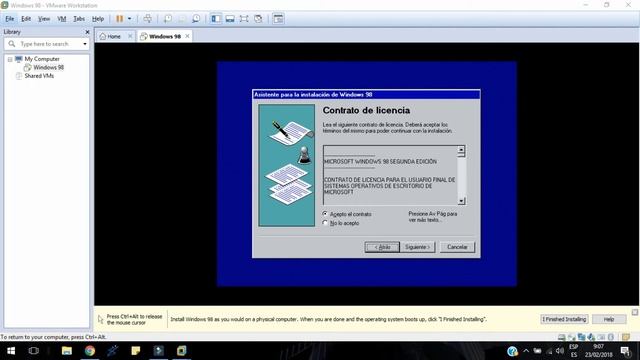
Task: Switch to Unity mode
Action: (x=258, y=19)
